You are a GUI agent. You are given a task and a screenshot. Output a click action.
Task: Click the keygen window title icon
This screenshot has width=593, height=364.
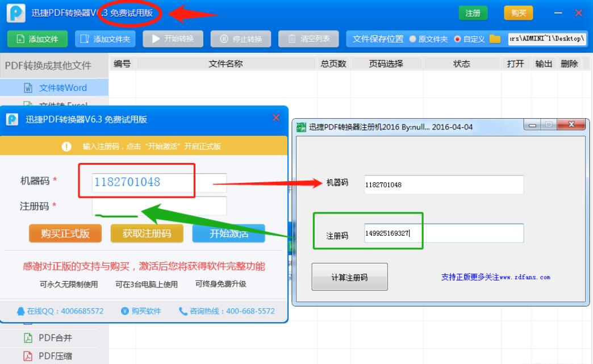[302, 127]
